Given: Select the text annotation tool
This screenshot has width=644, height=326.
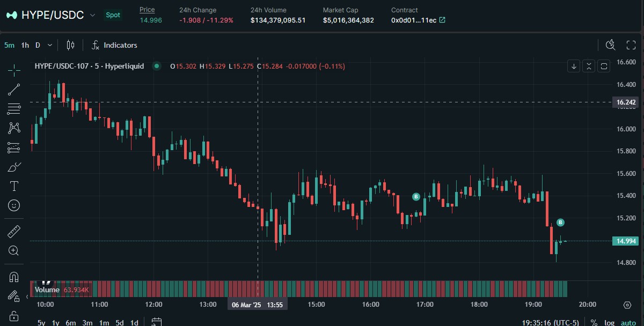Looking at the screenshot, I should (x=14, y=186).
